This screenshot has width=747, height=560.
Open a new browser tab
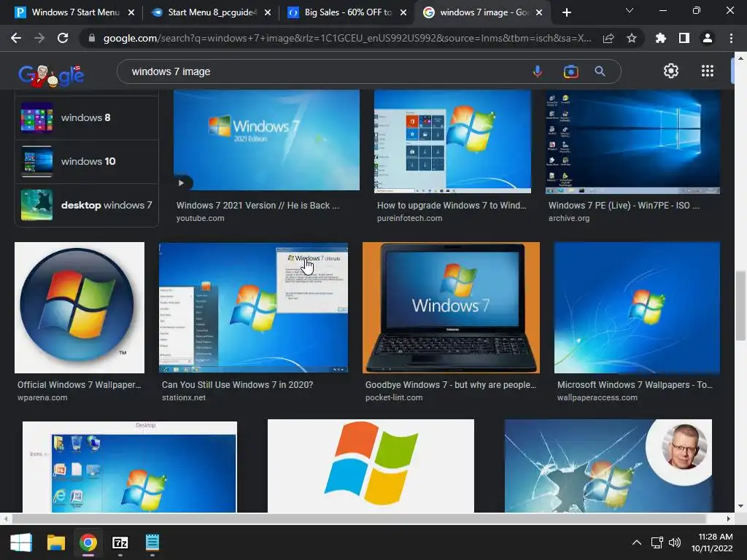pyautogui.click(x=566, y=12)
